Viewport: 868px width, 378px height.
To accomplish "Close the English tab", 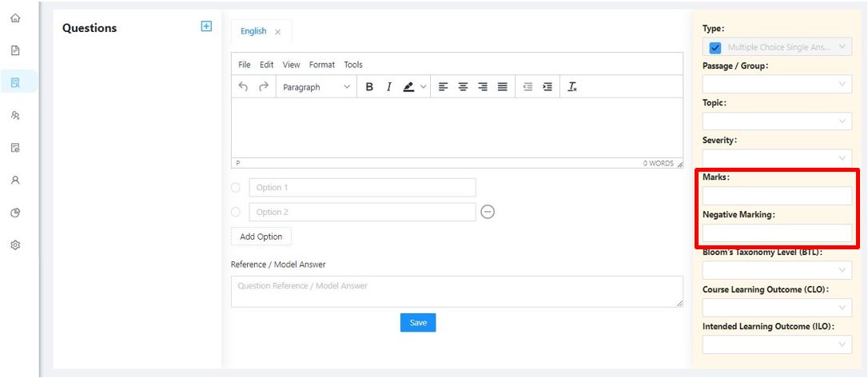I will [x=278, y=32].
